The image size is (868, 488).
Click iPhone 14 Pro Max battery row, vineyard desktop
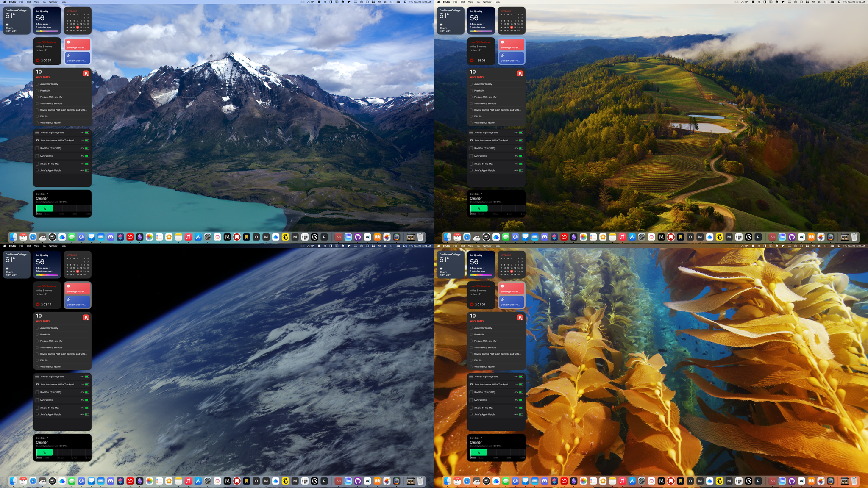click(496, 164)
